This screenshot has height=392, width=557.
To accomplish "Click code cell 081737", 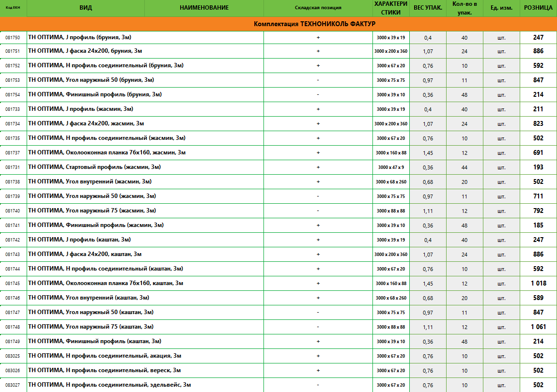I will coord(13,152).
